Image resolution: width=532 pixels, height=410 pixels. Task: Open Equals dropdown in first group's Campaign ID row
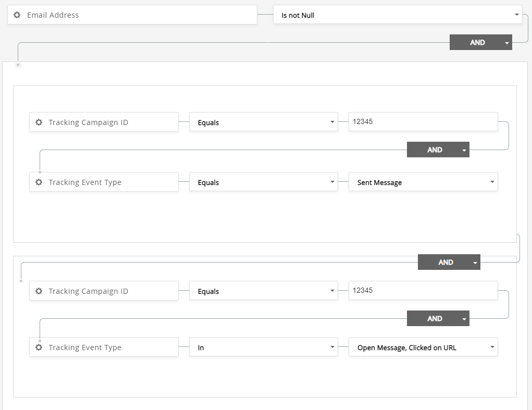(263, 122)
